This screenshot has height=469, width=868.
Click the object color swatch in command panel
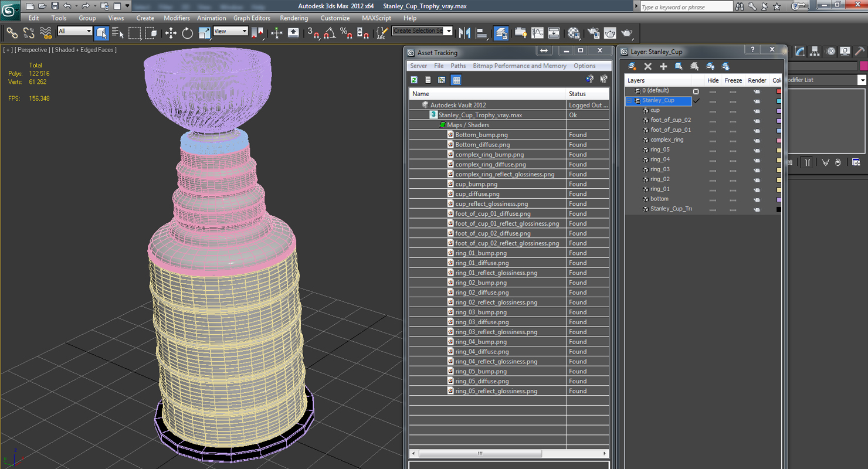click(863, 66)
